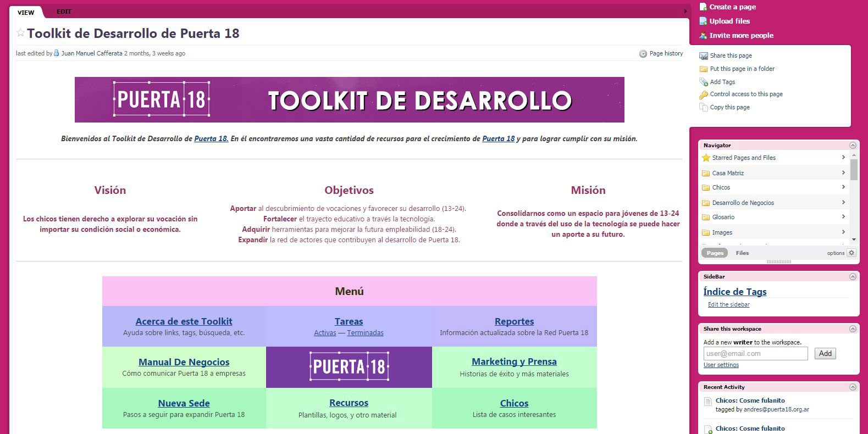Click the Upload files icon
The width and height of the screenshot is (868, 434).
click(703, 21)
